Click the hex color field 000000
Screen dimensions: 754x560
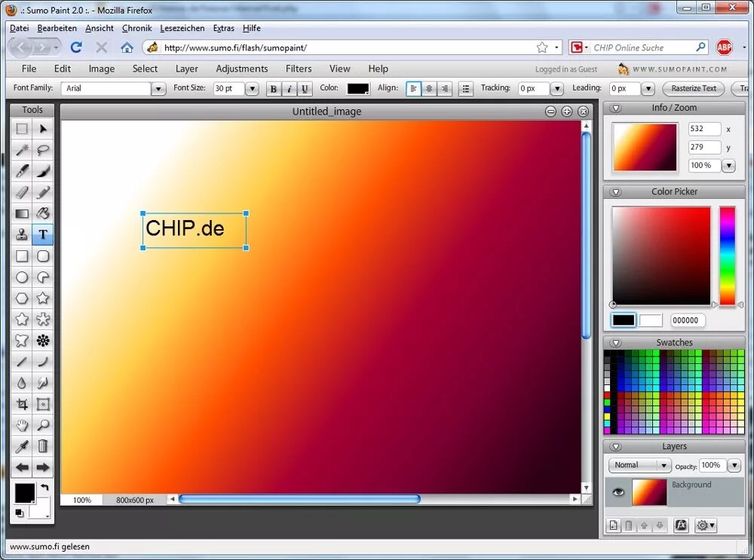pos(688,320)
